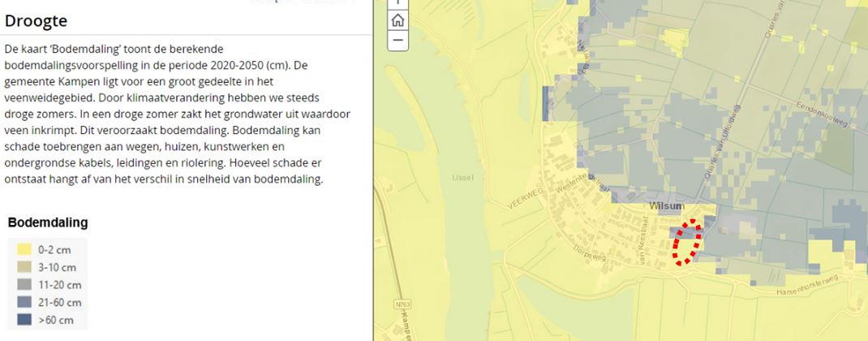Click the Eendenkooiweg road label
This screenshot has height=341, width=868.
coord(823,114)
